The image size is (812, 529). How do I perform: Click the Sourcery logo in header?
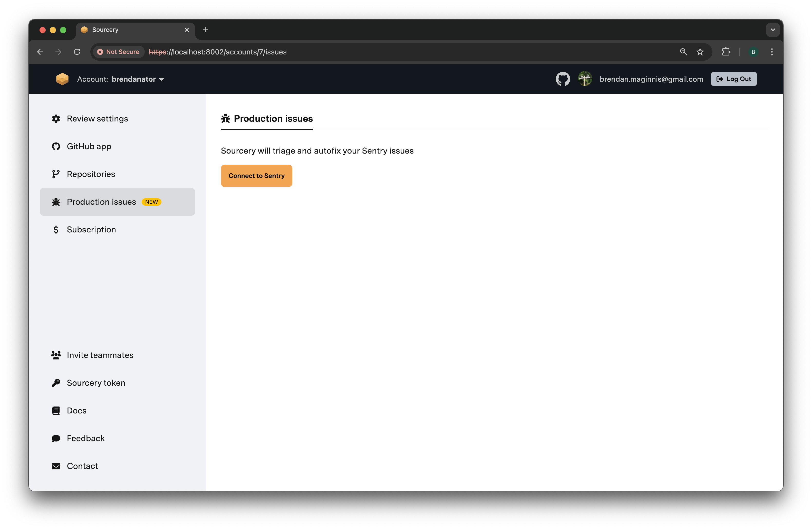coord(62,79)
